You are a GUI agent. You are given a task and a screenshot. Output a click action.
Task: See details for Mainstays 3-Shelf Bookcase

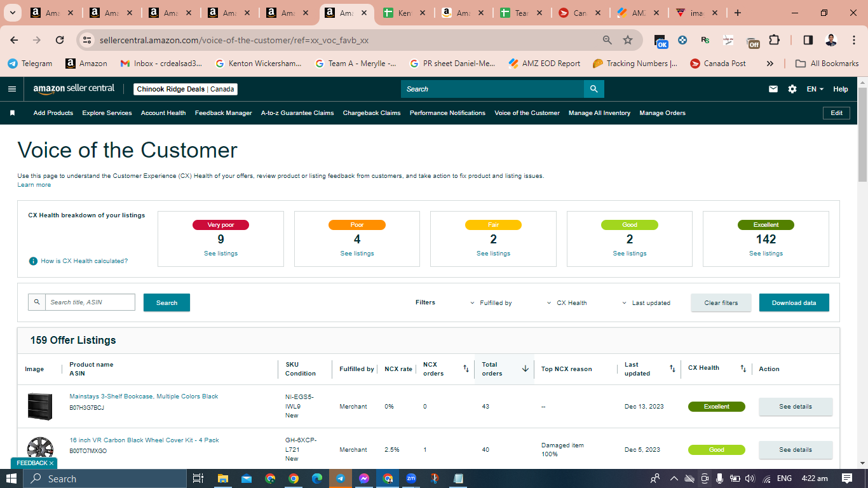(796, 407)
